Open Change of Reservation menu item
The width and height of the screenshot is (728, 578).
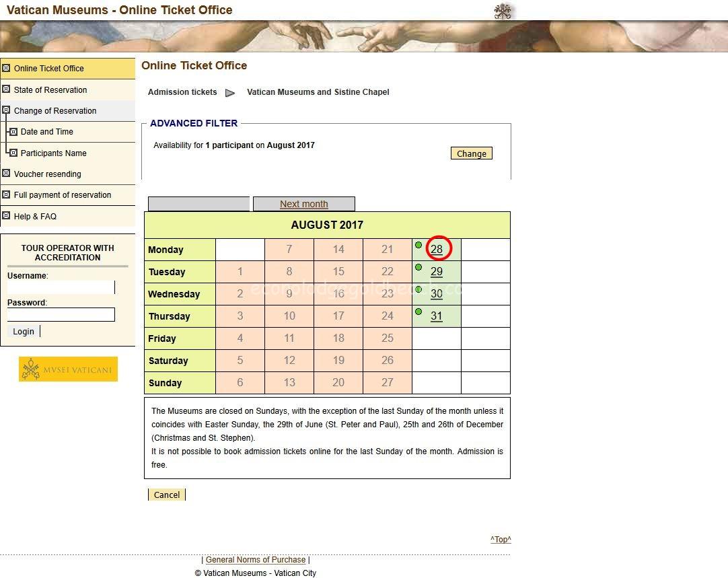[68, 110]
